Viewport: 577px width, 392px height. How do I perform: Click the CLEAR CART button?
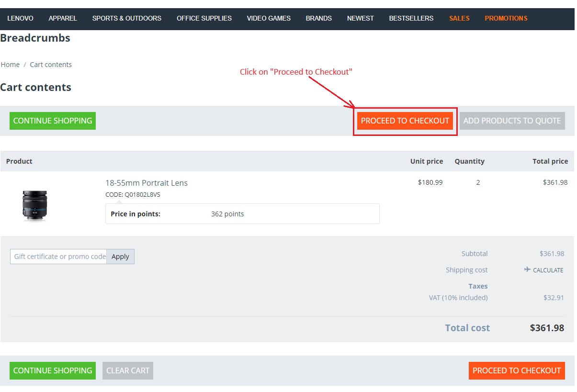(x=128, y=370)
